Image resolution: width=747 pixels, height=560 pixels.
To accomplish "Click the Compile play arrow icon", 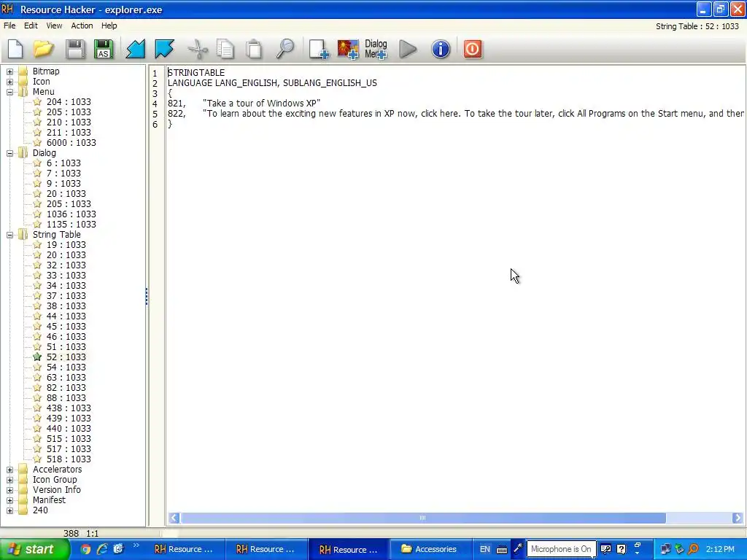I will [x=408, y=49].
